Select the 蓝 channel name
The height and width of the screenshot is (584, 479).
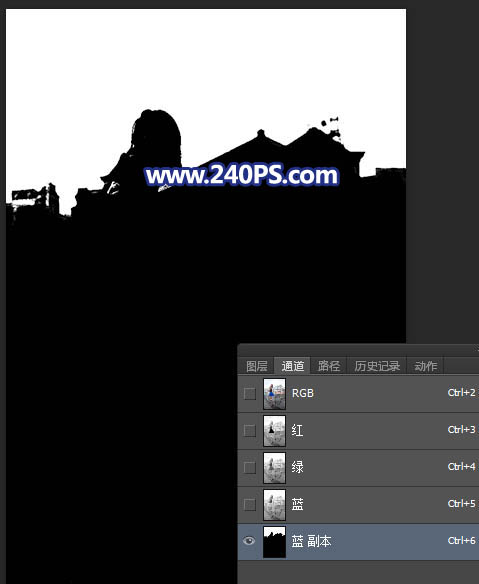297,504
